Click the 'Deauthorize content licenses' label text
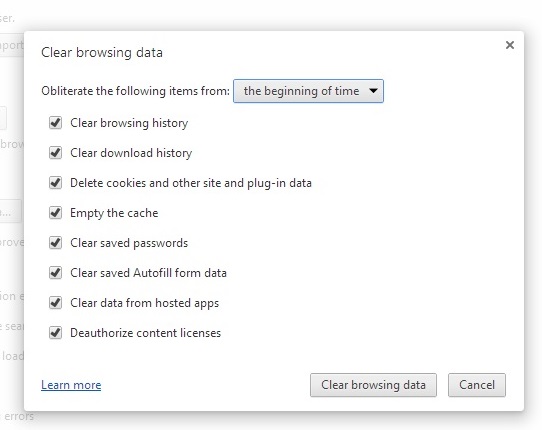This screenshot has width=542, height=430. (x=146, y=333)
